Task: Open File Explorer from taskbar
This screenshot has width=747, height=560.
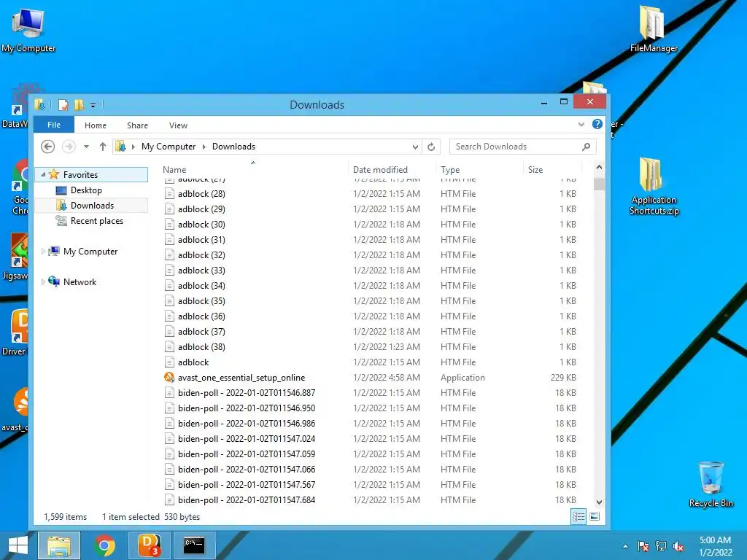Action: (x=58, y=545)
